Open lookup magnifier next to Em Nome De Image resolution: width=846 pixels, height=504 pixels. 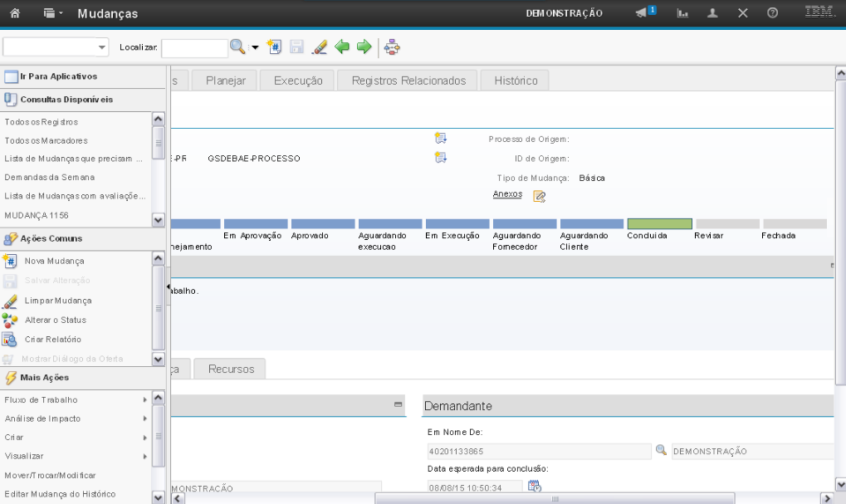tap(662, 450)
